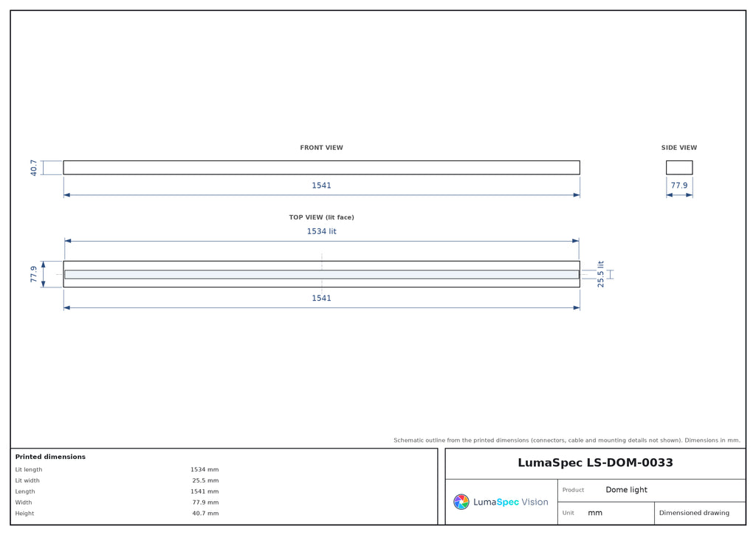Click the front view rectangle outline

pos(321,168)
